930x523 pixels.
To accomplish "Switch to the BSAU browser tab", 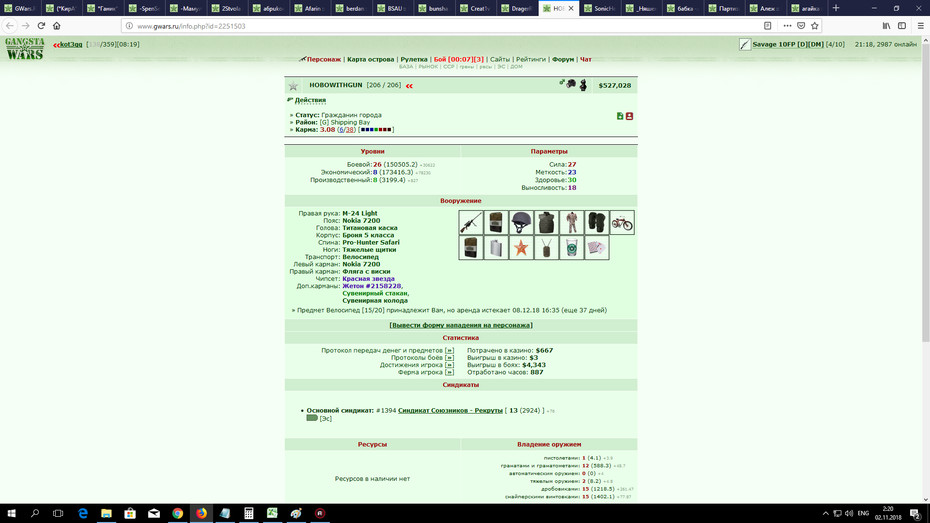I will point(393,8).
